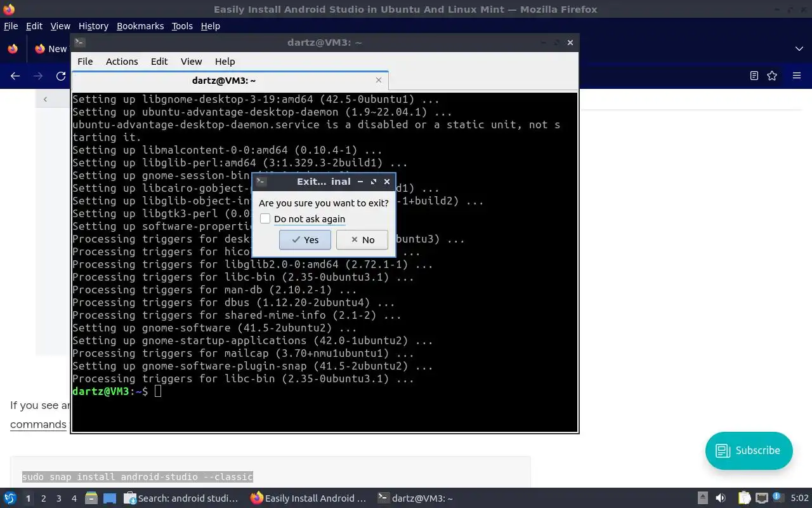Open the terminal Help menu
812x508 pixels.
225,61
